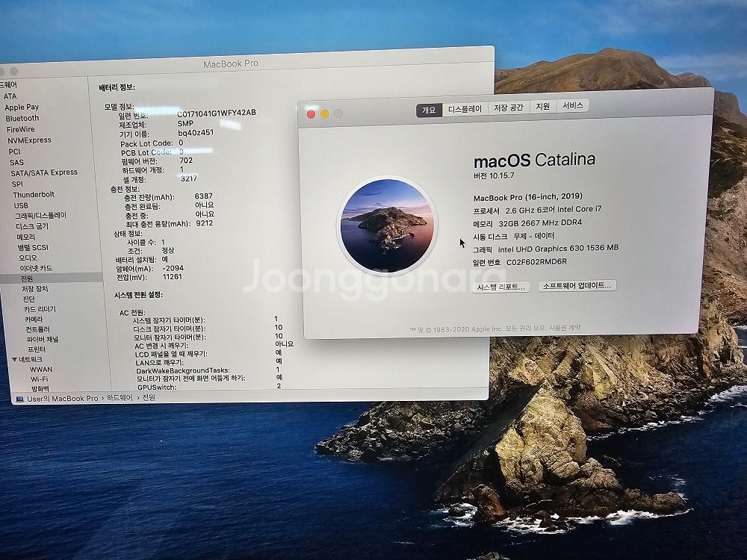Open 그래픽/디스플레이 in the sidebar
Screen dimensions: 747x560
point(41,216)
